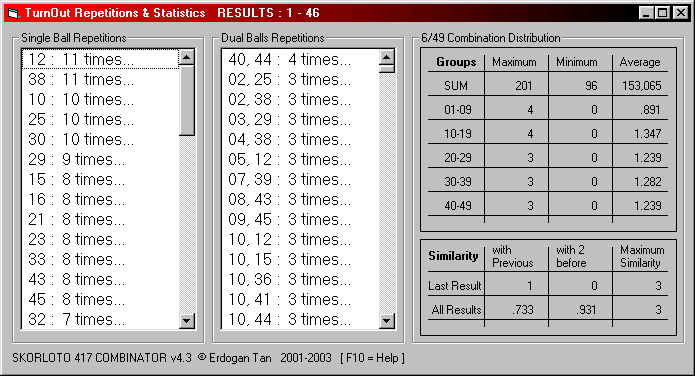The image size is (695, 376).
Task: Select the '05, 12 : 3 times...' row
Action: (x=300, y=159)
